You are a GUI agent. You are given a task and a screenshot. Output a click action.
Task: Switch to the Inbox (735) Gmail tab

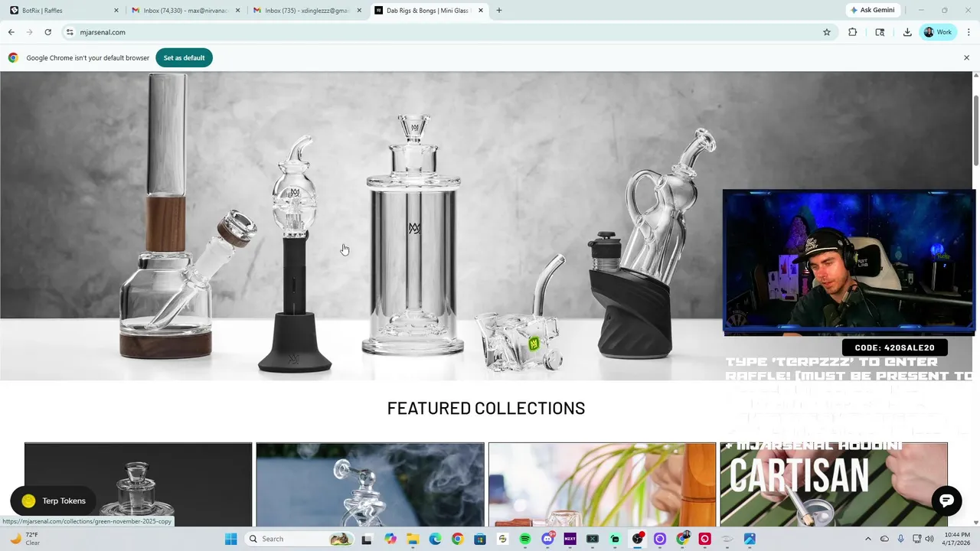[308, 11]
